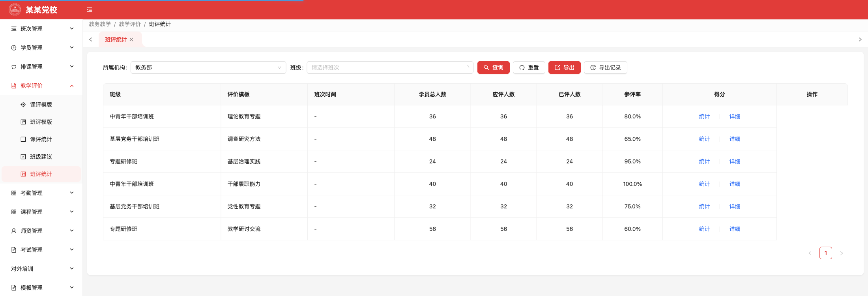Close the 班评统计 tab with X
Screen dimensions: 868x296
click(x=131, y=39)
